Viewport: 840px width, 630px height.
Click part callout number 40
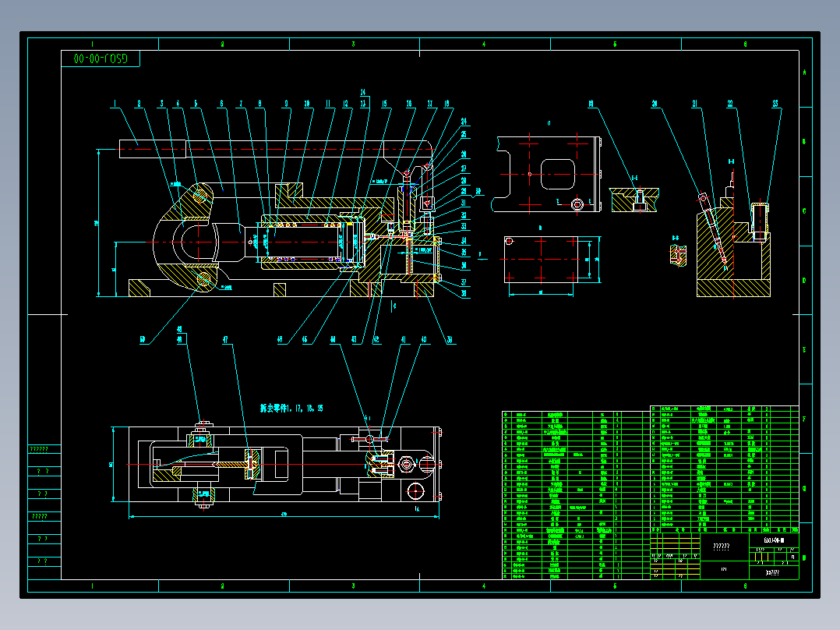[x=424, y=339]
